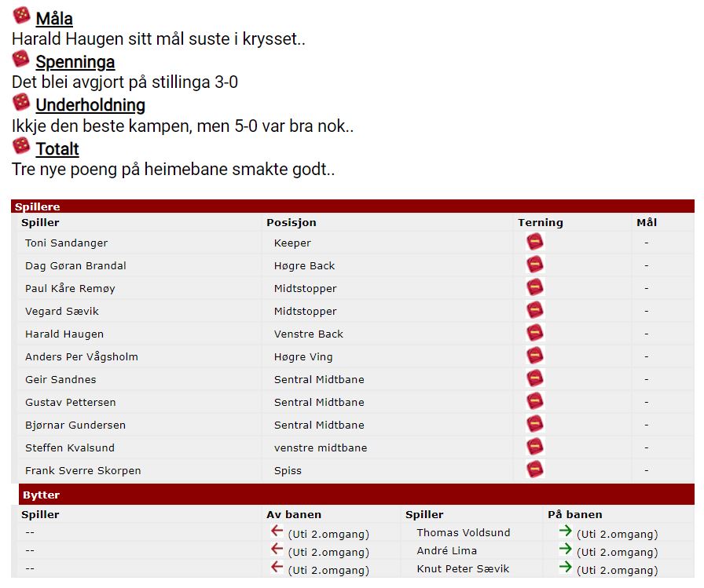The height and width of the screenshot is (588, 704).
Task: Click the Bytter section header bar
Action: [357, 495]
